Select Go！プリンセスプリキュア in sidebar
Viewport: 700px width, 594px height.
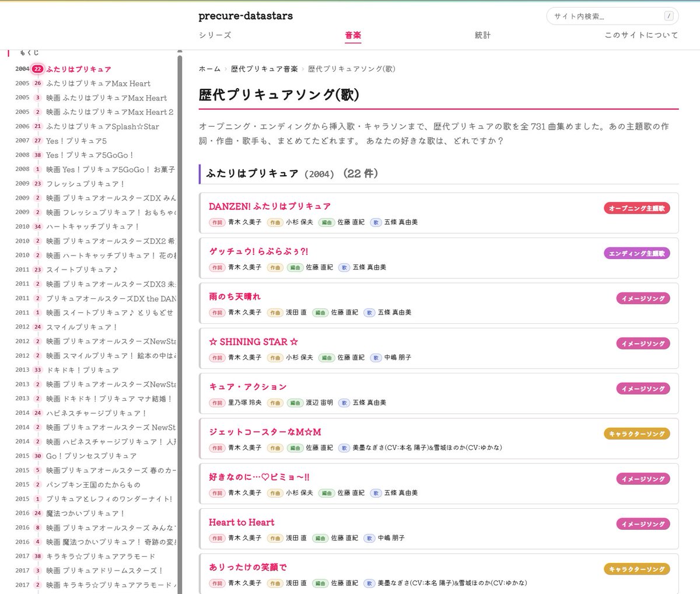tap(92, 456)
